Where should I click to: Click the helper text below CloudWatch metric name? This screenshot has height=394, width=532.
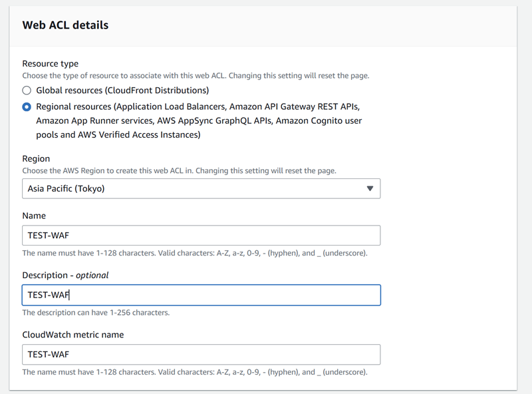click(x=195, y=372)
